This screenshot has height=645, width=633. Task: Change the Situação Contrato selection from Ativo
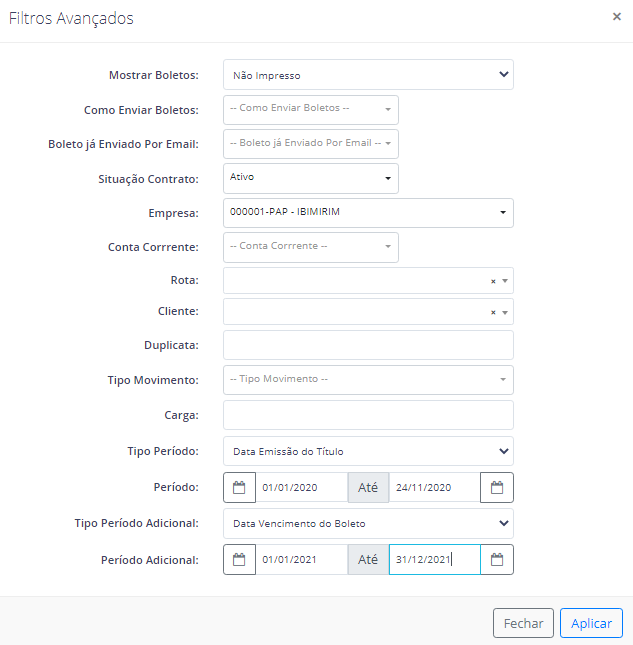(x=311, y=179)
